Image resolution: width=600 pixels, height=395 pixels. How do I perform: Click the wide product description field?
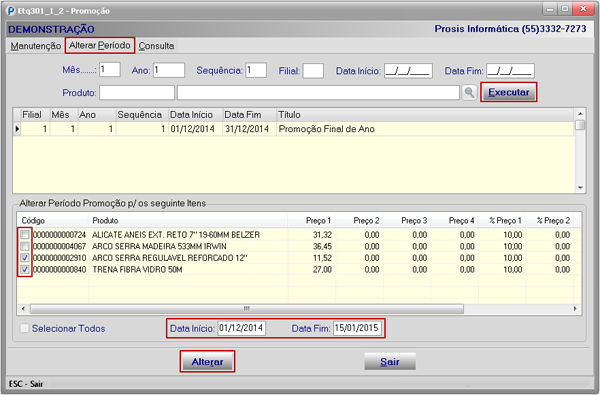click(x=318, y=93)
